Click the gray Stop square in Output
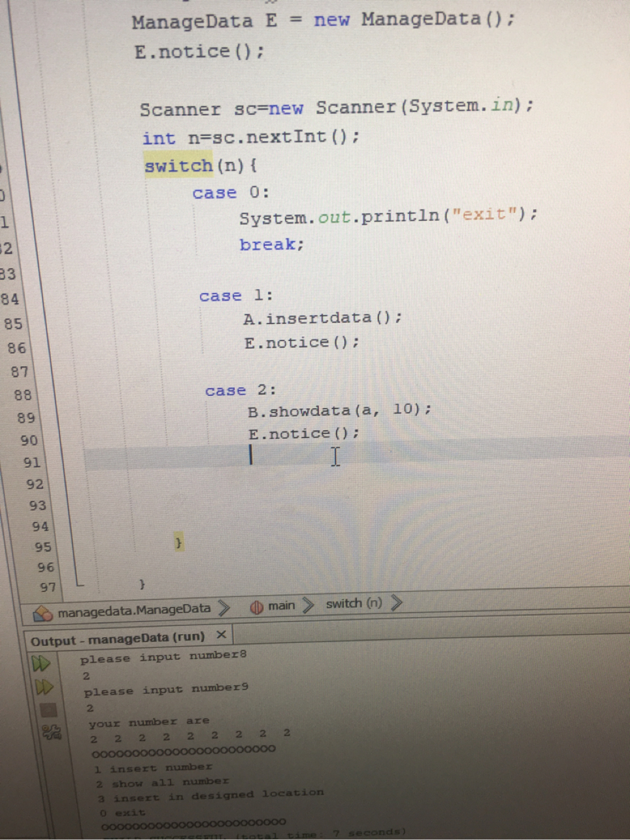The height and width of the screenshot is (840, 630). coord(49,710)
